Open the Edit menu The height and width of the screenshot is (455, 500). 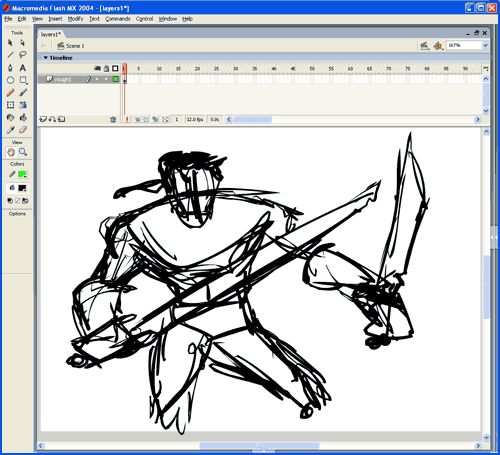coord(22,19)
